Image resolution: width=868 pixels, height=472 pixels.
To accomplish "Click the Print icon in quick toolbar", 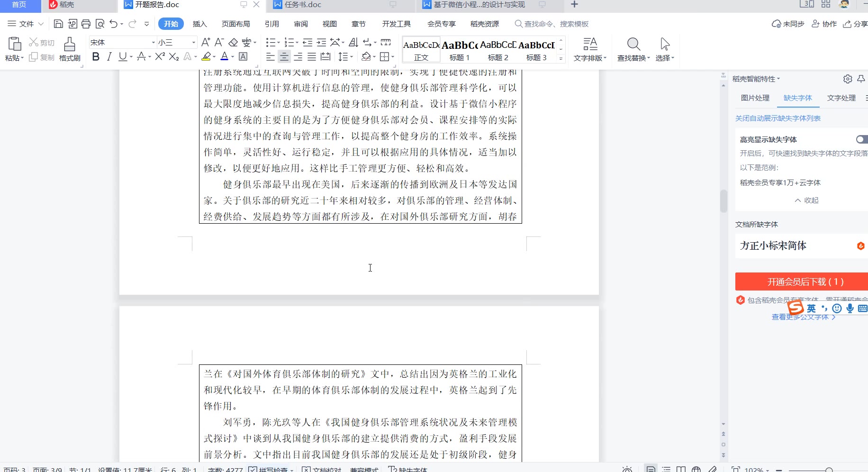I will [x=86, y=24].
